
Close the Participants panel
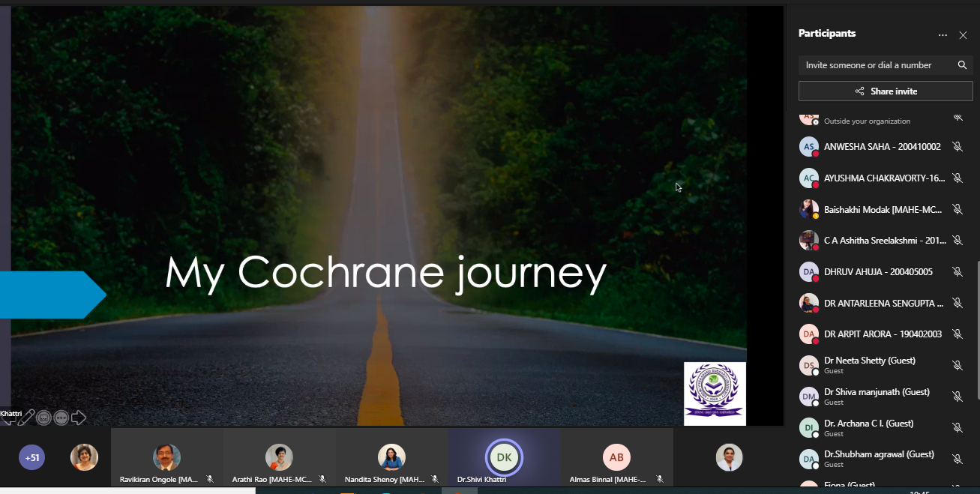click(964, 34)
